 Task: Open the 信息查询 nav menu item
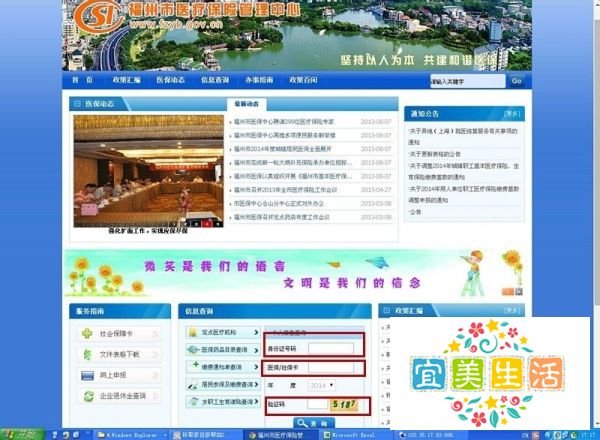pyautogui.click(x=215, y=80)
